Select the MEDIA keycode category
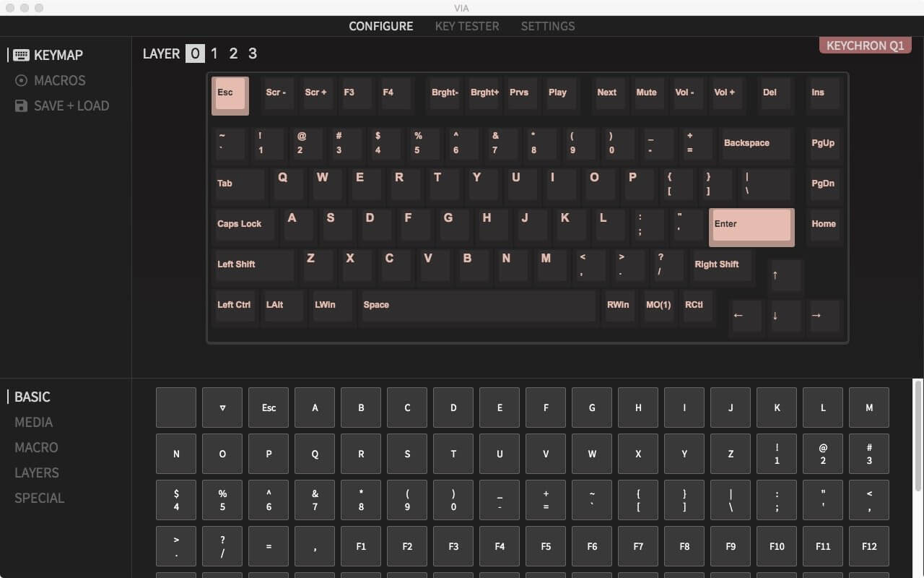 (x=34, y=422)
